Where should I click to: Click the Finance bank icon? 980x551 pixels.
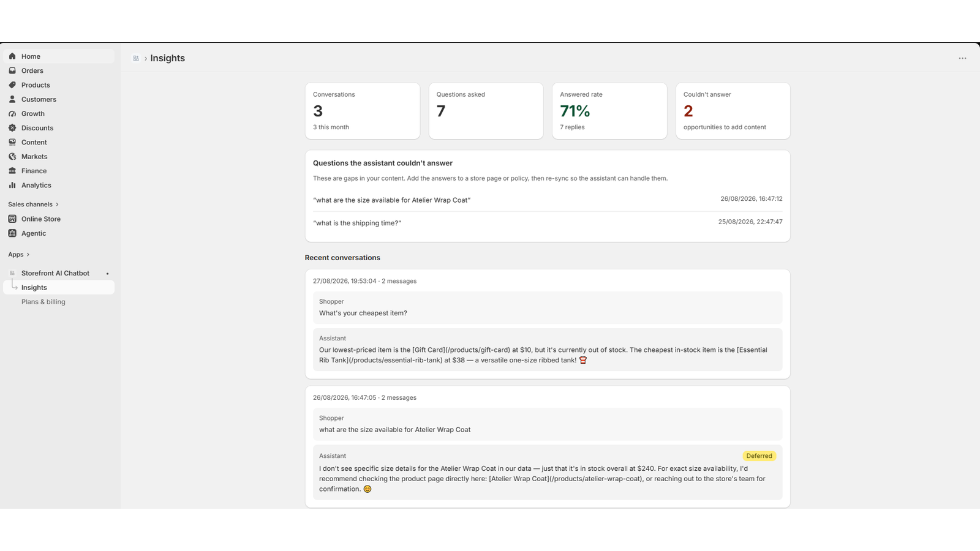click(12, 171)
